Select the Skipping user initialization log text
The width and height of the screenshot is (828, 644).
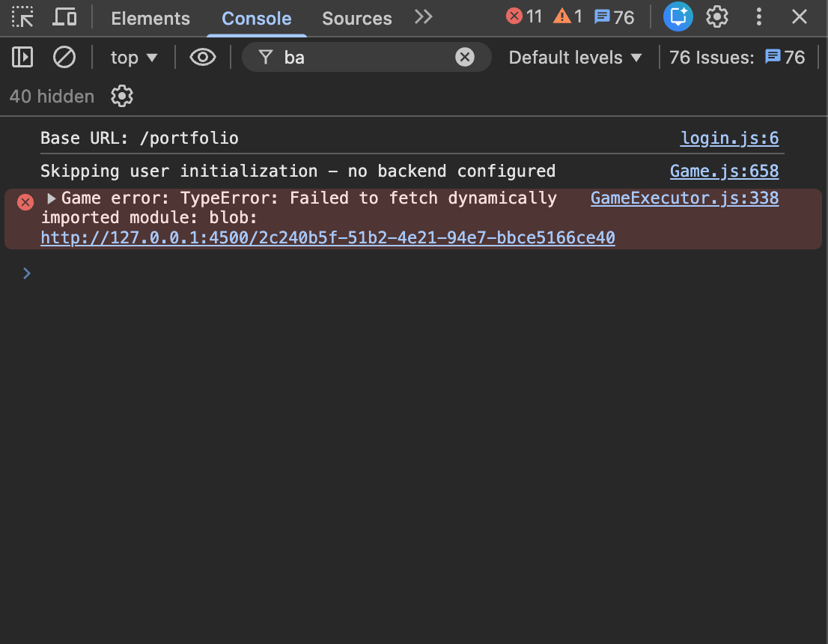pyautogui.click(x=298, y=171)
